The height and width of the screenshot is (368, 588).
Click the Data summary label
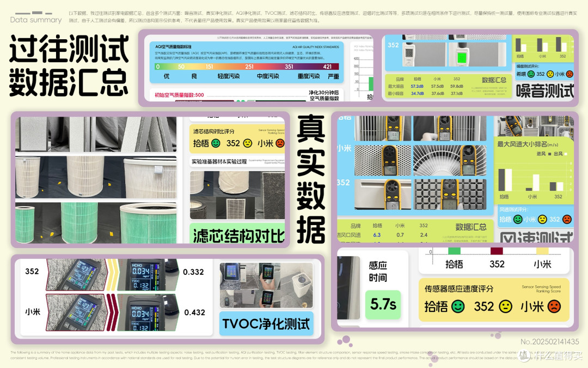pyautogui.click(x=35, y=20)
